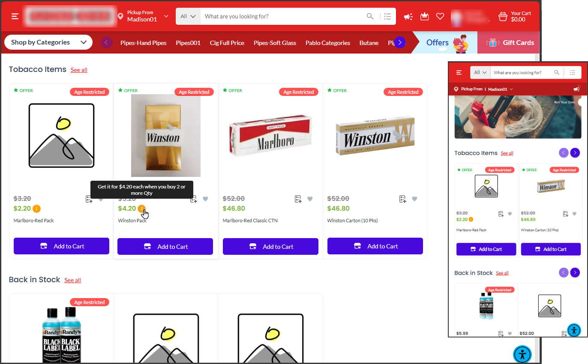Open Gift Cards button
Screen dimensions: 588x364
[x=508, y=42]
